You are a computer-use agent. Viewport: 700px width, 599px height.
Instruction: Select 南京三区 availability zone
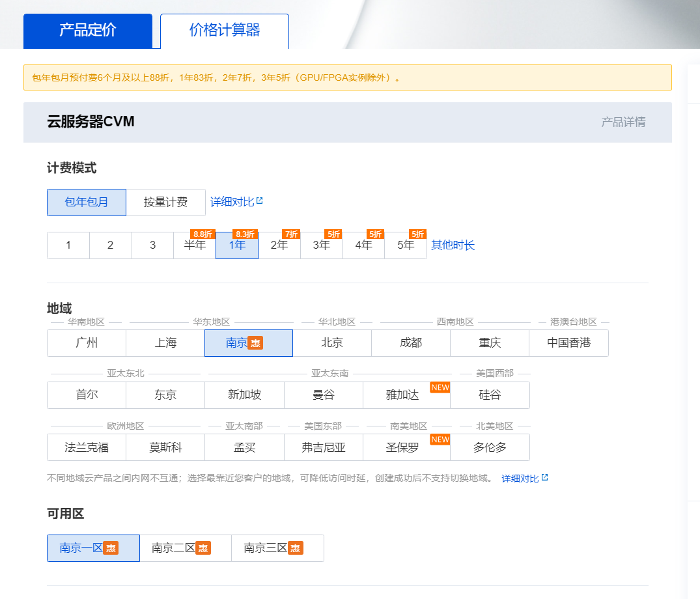coord(277,548)
